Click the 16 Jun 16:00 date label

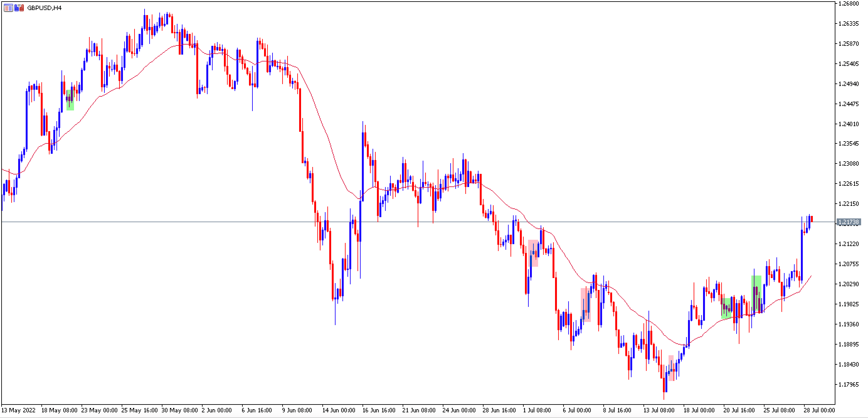(379, 410)
